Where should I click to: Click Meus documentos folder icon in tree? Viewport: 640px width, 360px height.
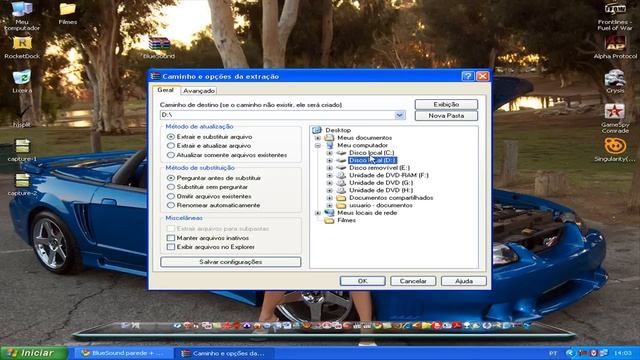click(x=329, y=138)
